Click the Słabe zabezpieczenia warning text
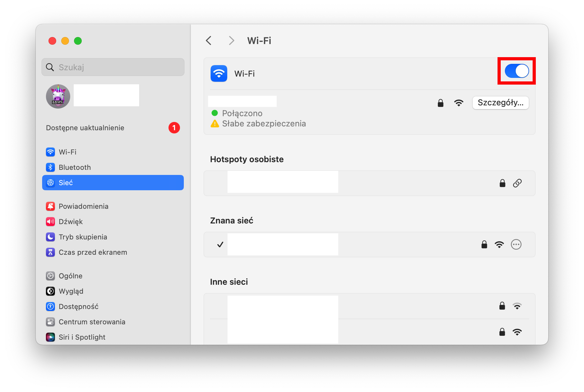The height and width of the screenshot is (392, 584). coord(264,124)
